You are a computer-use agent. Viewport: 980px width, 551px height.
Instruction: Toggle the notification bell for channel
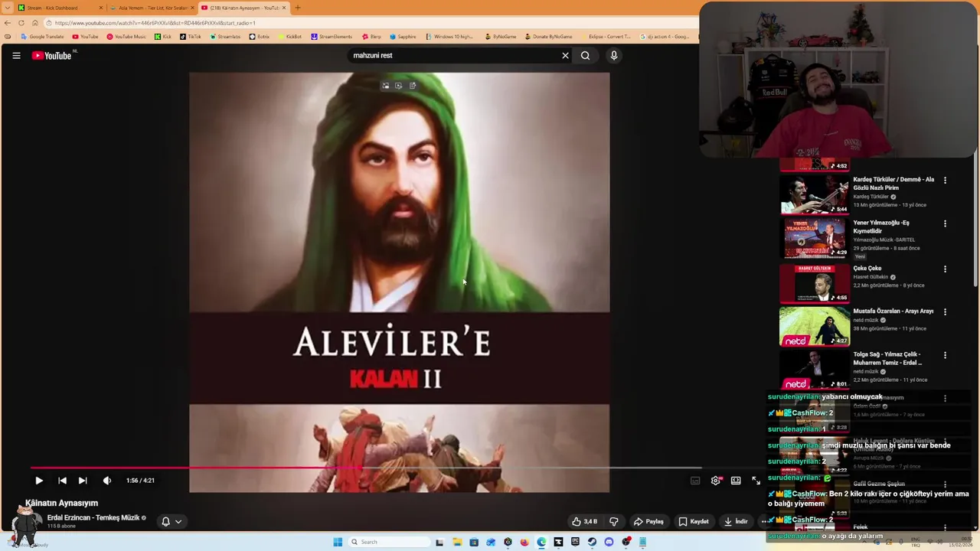click(165, 522)
